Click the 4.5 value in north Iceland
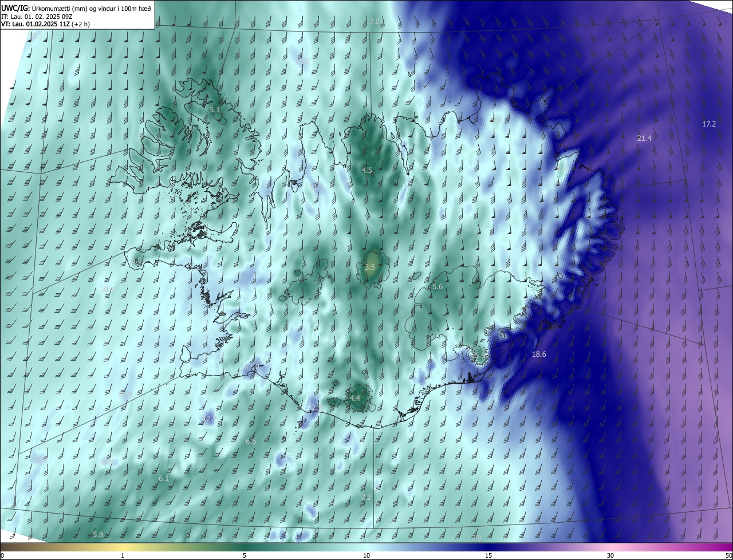 coord(367,171)
